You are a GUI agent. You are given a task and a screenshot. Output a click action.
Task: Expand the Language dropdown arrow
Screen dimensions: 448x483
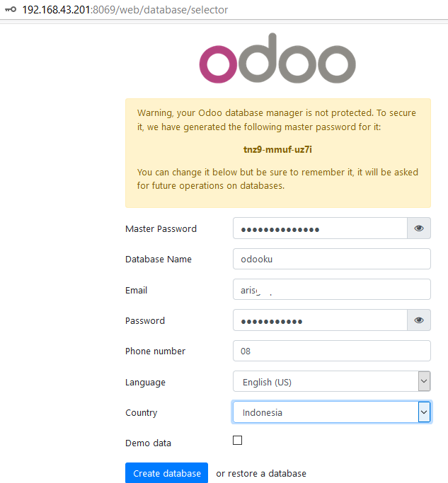click(x=424, y=381)
